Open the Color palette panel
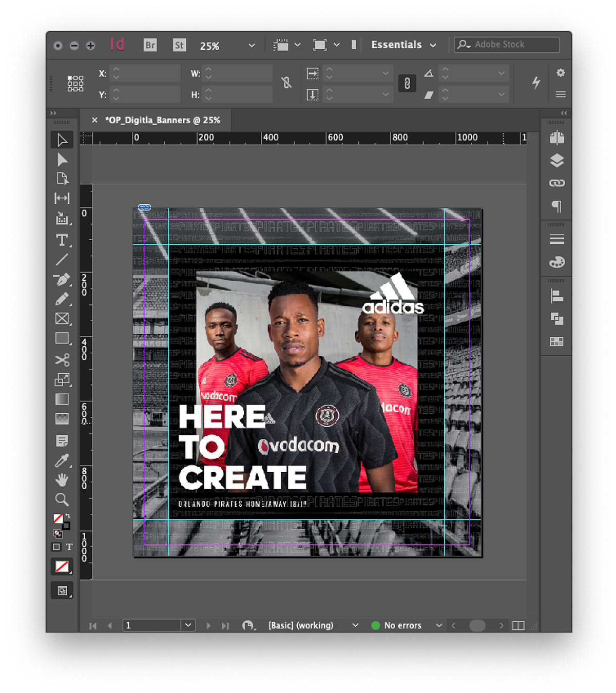The width and height of the screenshot is (616, 693). (557, 262)
